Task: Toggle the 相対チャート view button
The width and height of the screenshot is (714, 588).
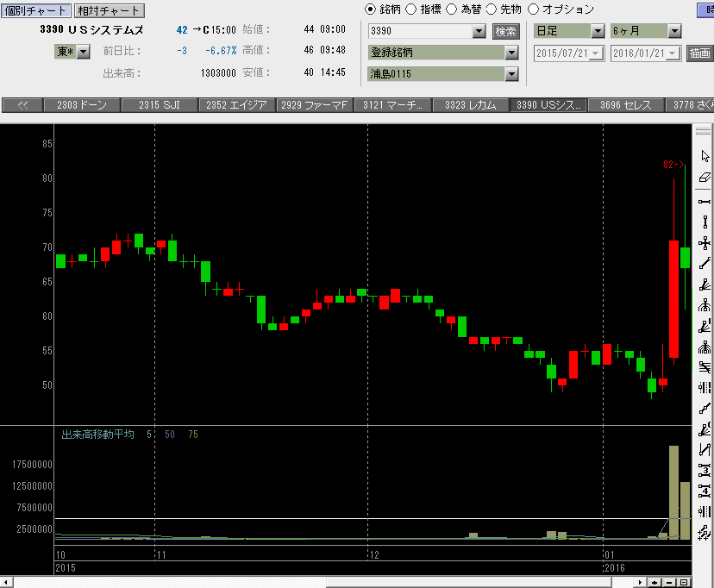Action: pos(109,10)
